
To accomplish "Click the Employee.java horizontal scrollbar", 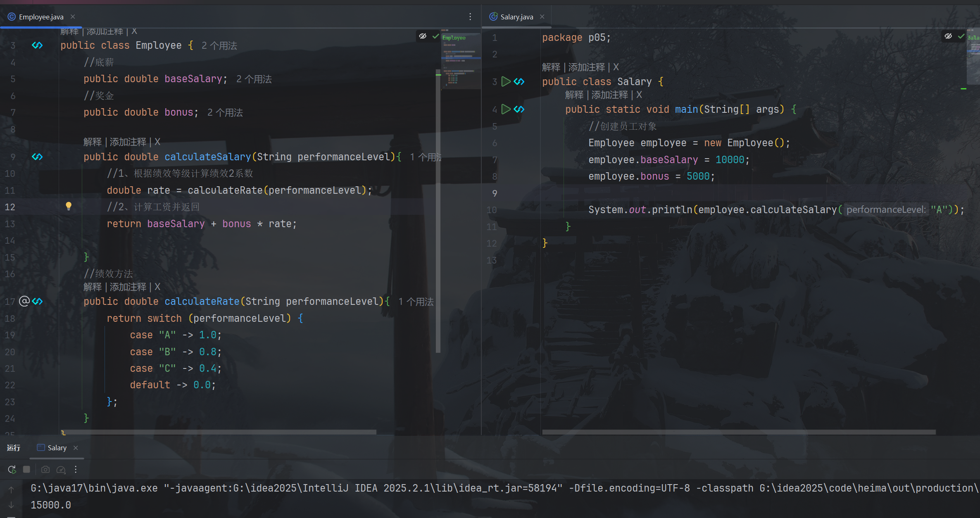I will click(219, 432).
